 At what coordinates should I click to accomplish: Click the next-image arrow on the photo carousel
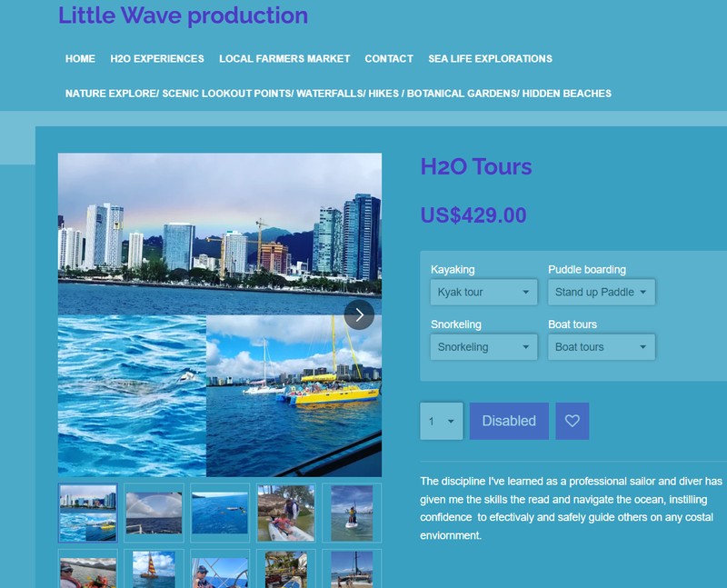[x=359, y=314]
